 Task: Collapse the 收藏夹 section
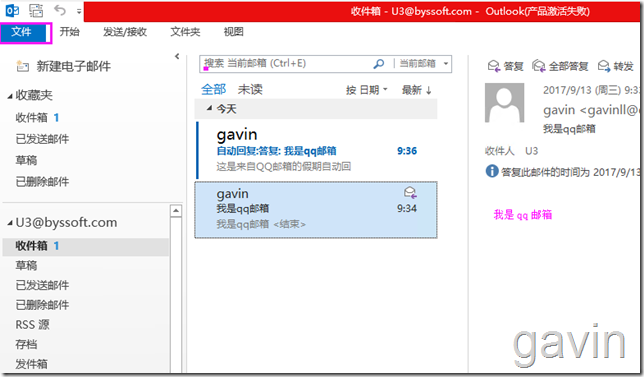pos(10,96)
